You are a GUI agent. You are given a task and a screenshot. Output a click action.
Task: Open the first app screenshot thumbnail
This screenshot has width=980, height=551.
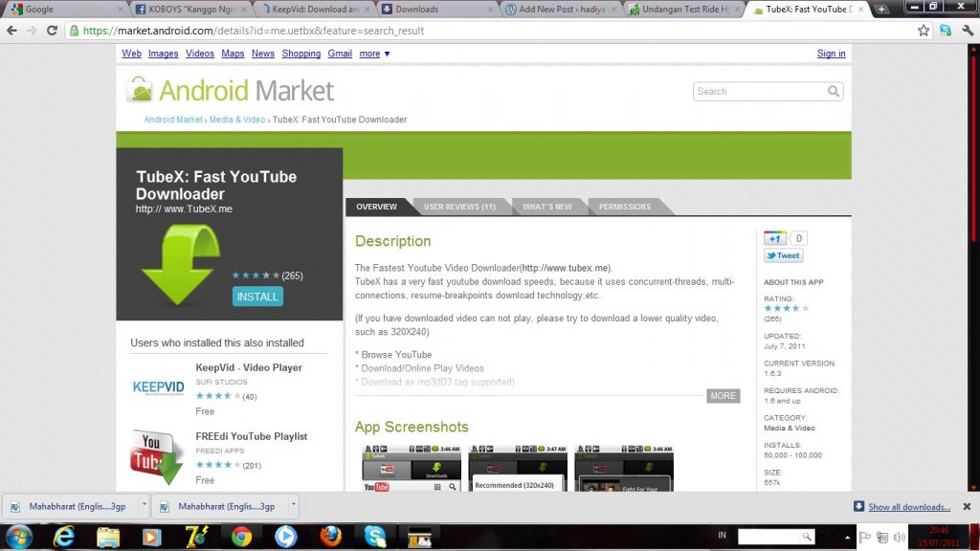coord(411,469)
